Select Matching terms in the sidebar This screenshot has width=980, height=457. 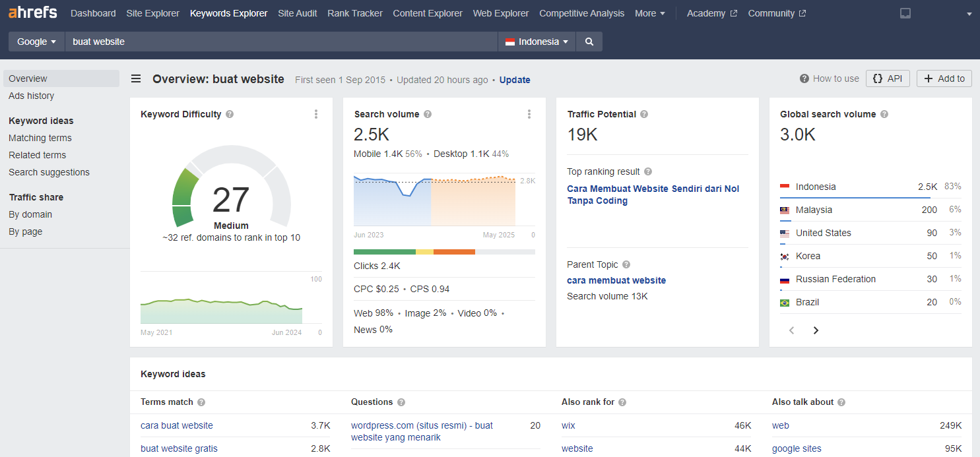pyautogui.click(x=40, y=138)
